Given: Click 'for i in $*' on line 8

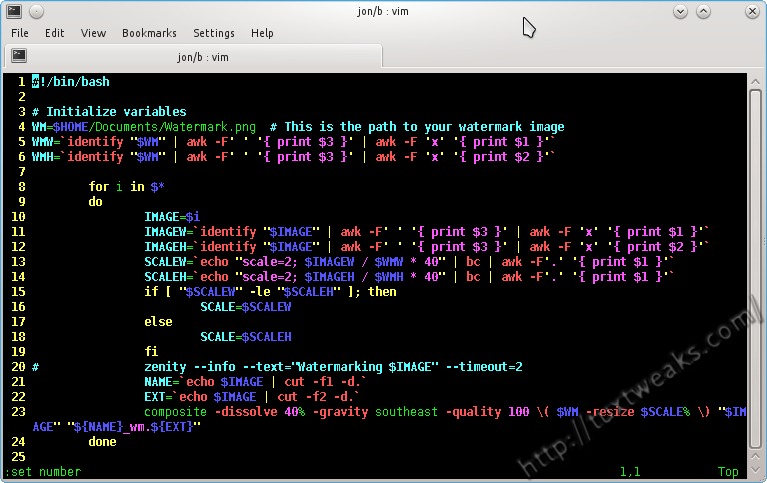Looking at the screenshot, I should [127, 186].
